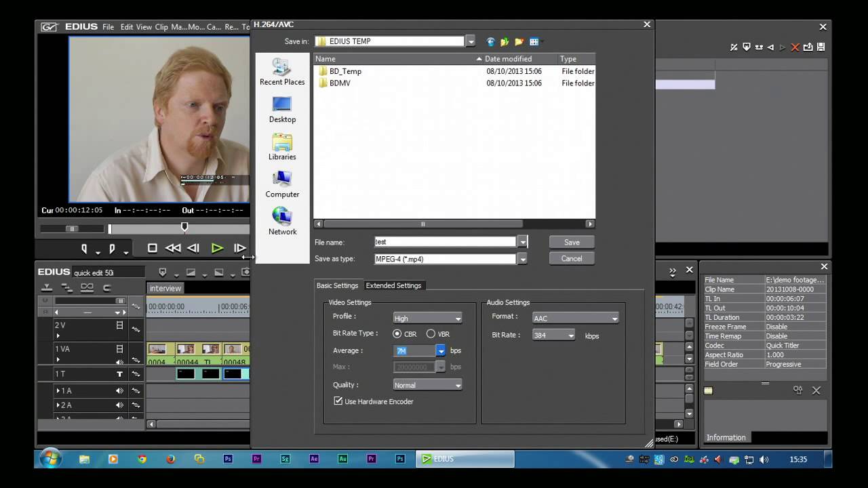The height and width of the screenshot is (488, 868).
Task: Select CBR bit rate type
Action: click(397, 334)
